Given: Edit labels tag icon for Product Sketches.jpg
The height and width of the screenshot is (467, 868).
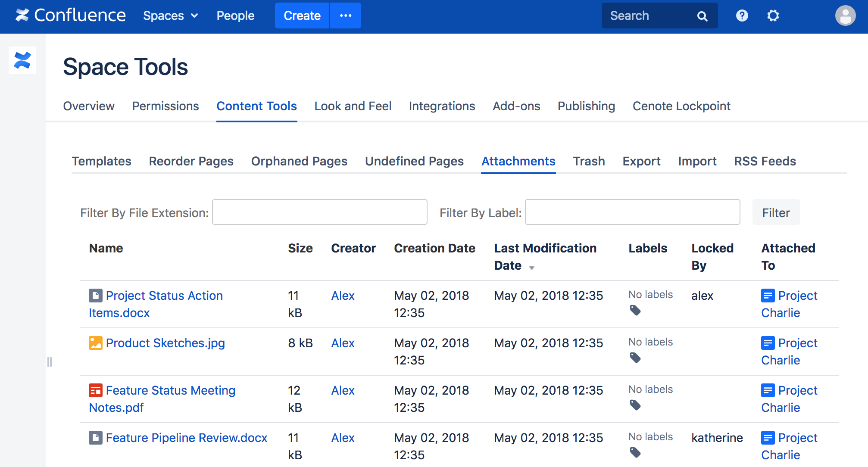Looking at the screenshot, I should [x=635, y=358].
